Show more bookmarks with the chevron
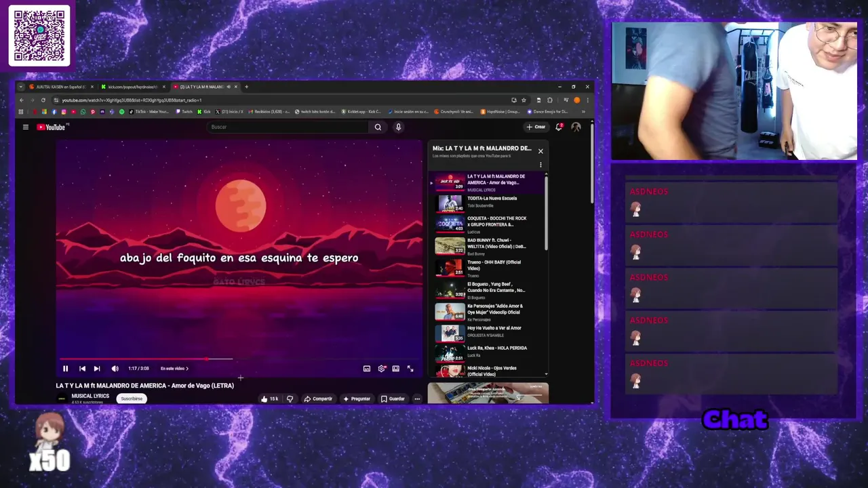This screenshot has height=488, width=868. point(583,112)
